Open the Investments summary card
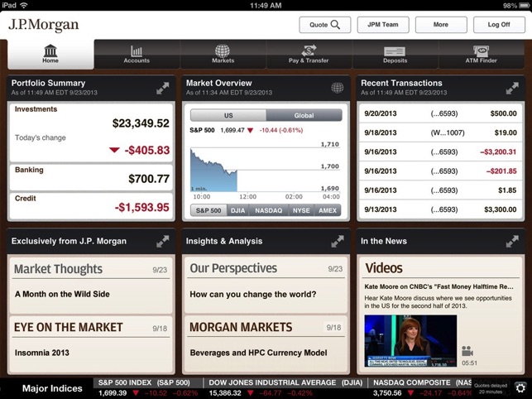Image resolution: width=532 pixels, height=399 pixels. (91, 132)
